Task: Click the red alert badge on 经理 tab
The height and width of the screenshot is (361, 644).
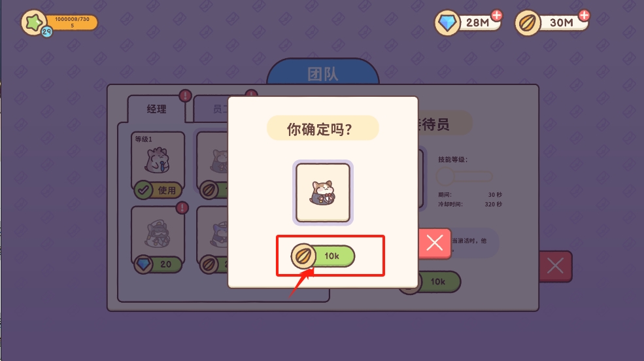Action: pos(185,95)
